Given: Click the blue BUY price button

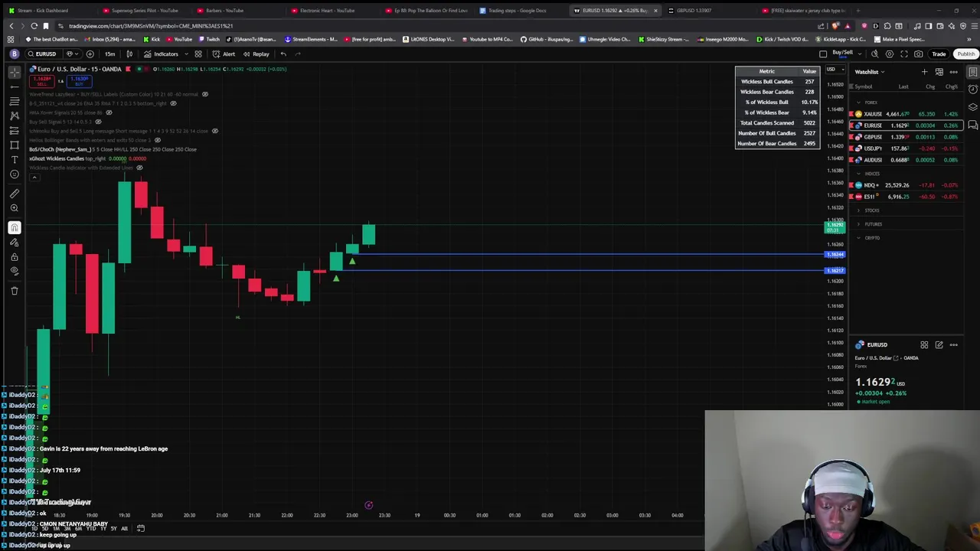Looking at the screenshot, I should coord(79,80).
